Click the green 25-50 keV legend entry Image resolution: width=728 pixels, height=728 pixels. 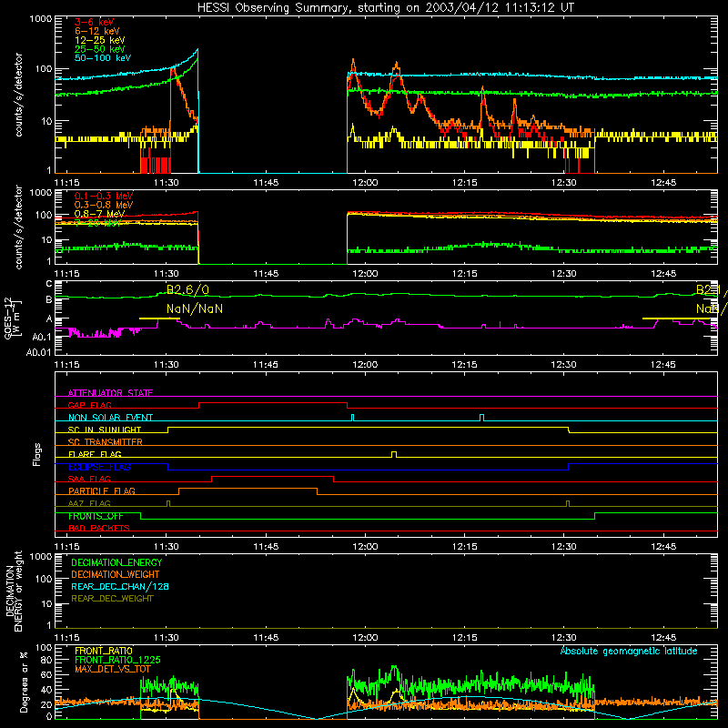pos(100,49)
